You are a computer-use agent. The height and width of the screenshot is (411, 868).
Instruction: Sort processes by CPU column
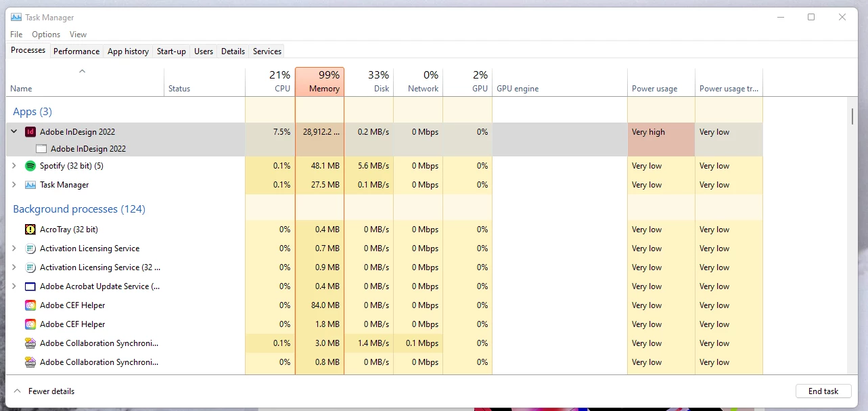(270, 82)
